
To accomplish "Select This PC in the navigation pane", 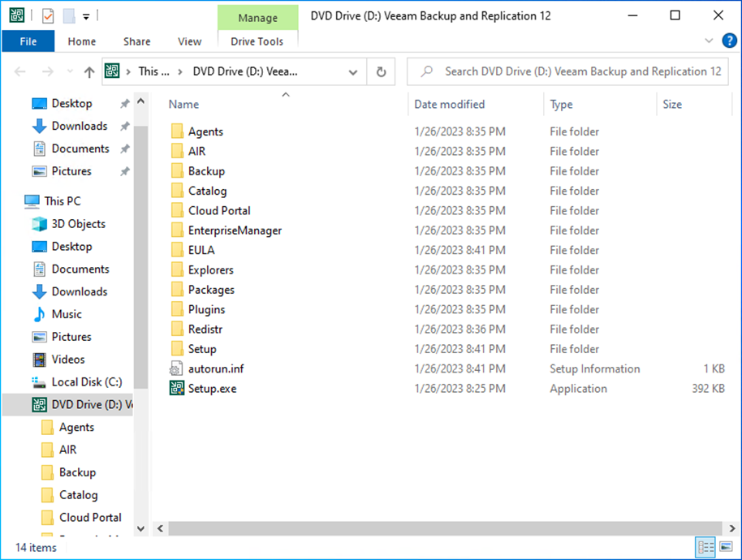I will tap(63, 201).
